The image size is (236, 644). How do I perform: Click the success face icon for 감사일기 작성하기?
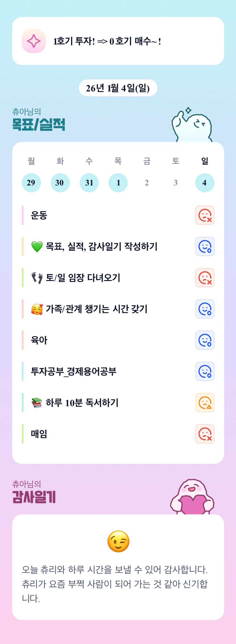[x=205, y=246]
